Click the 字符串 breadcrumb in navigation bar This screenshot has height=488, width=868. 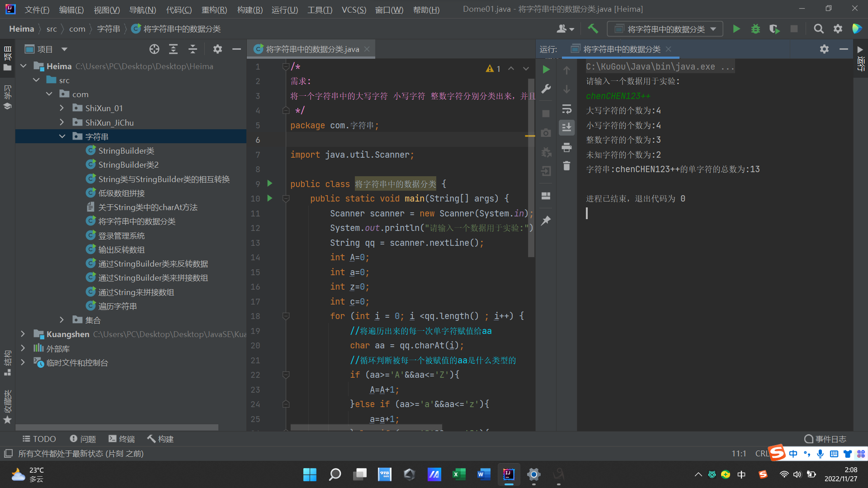click(x=108, y=29)
